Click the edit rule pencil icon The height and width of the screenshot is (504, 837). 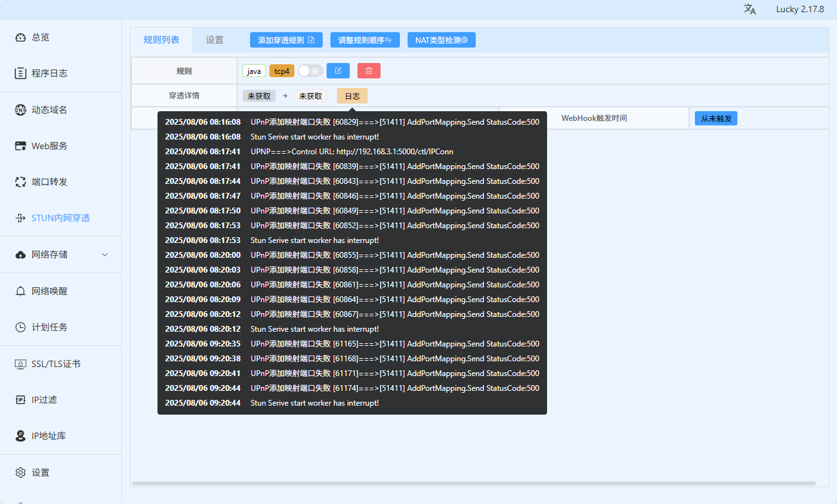pos(338,71)
